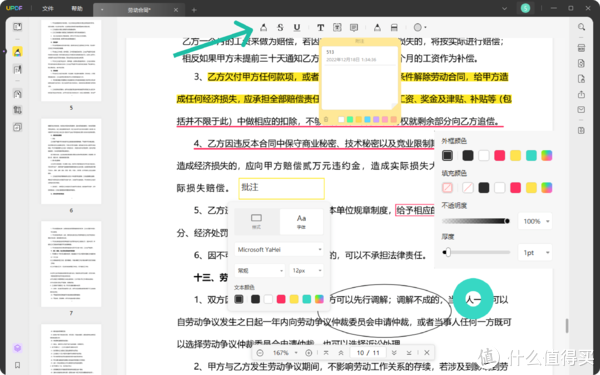Viewport: 600px width, 375px height.
Task: Pick red text color under 文本颜色
Action: (x=281, y=299)
